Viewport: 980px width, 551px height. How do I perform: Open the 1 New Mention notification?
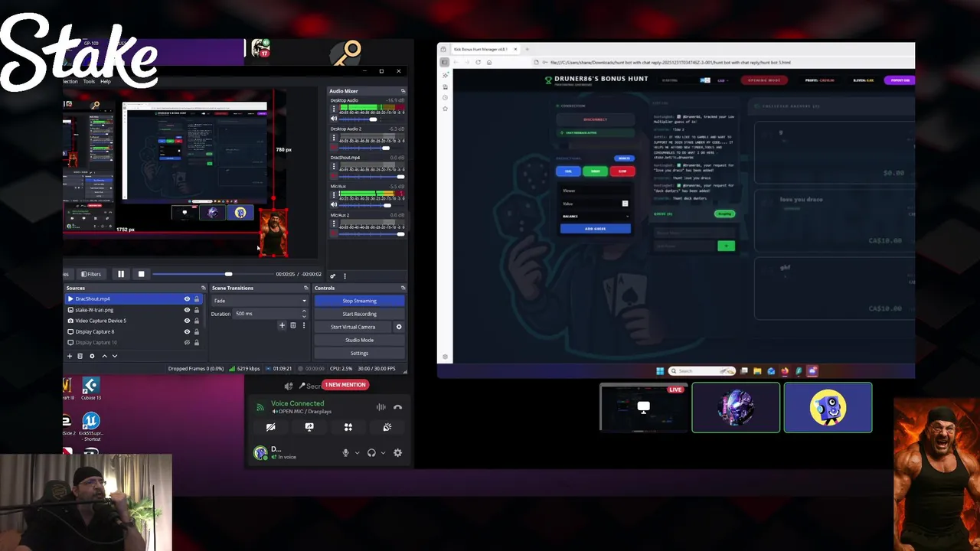pos(345,385)
